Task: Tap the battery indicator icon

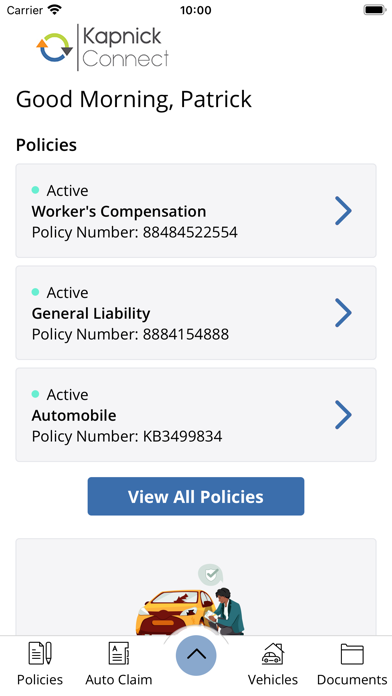Action: pos(375,10)
